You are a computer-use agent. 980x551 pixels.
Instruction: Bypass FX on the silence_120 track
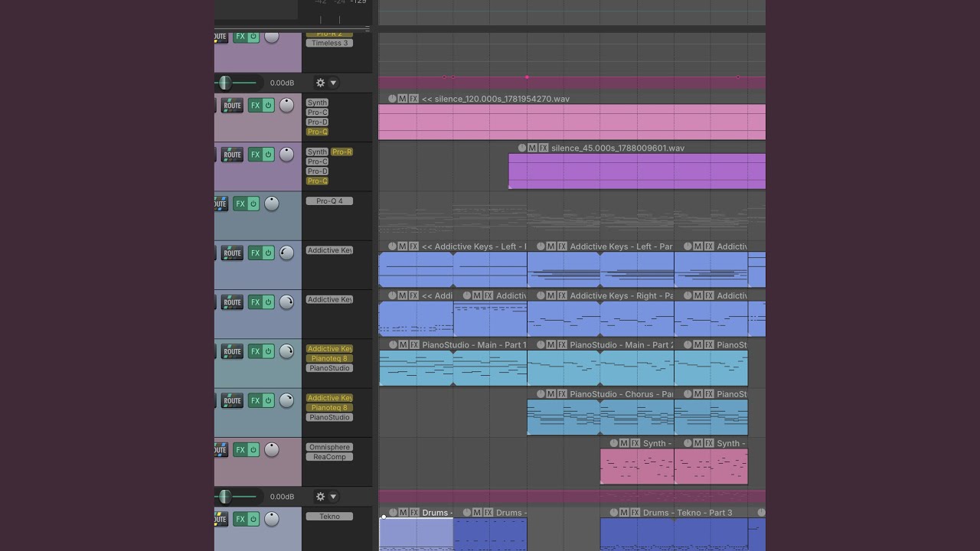pyautogui.click(x=268, y=106)
